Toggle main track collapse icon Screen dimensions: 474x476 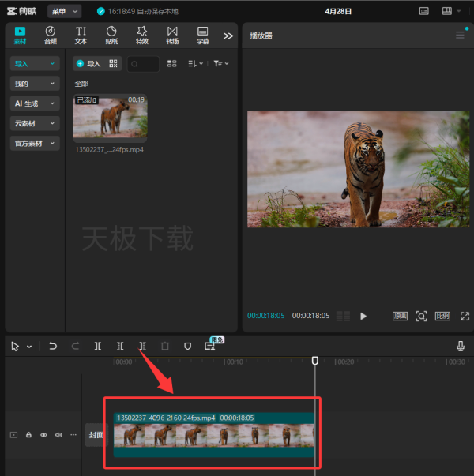(x=13, y=435)
